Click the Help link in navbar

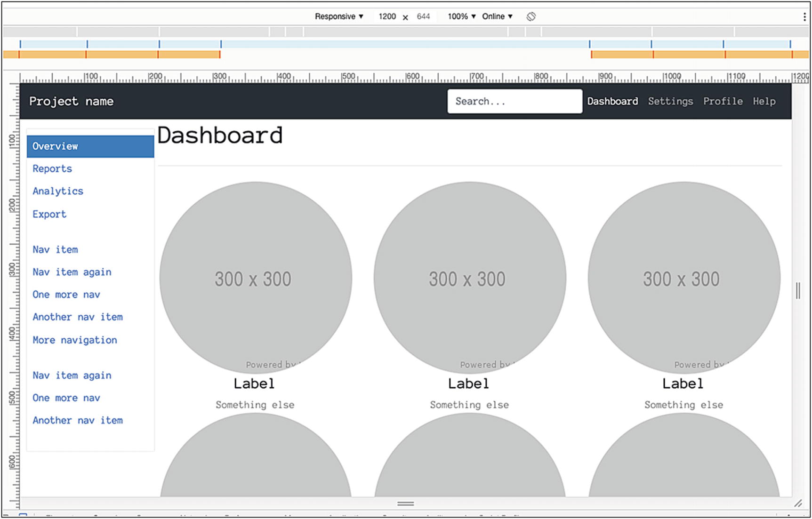(764, 101)
